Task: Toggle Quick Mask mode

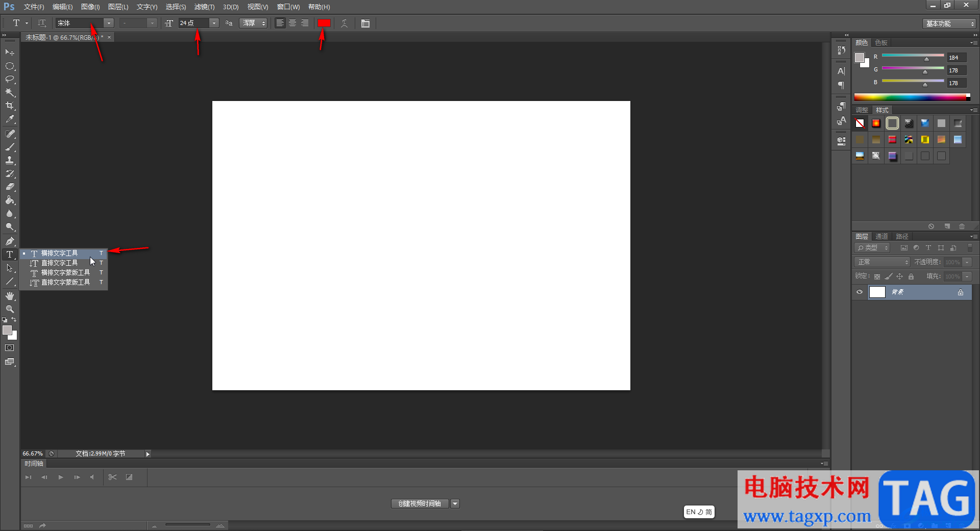Action: [x=10, y=348]
